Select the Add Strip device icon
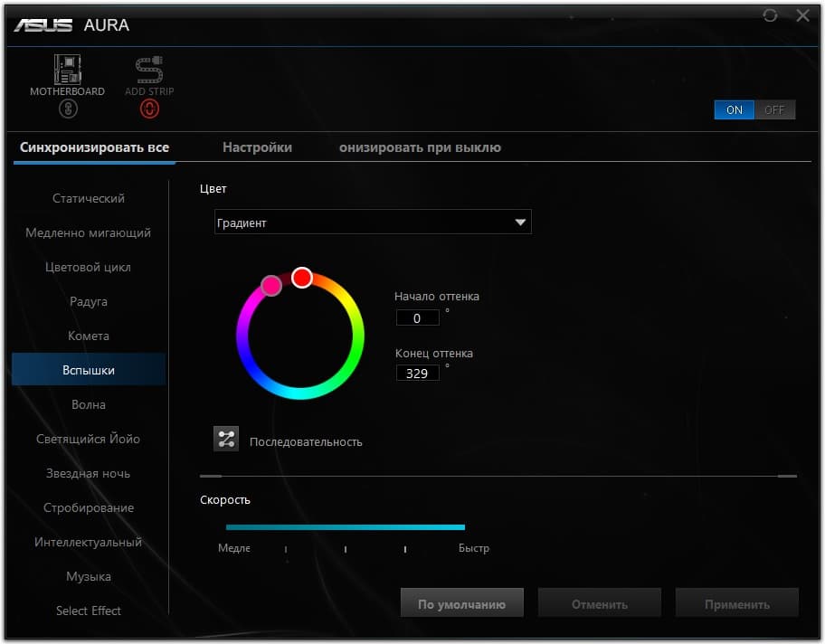Screen dimensions: 825x644 point(149,70)
